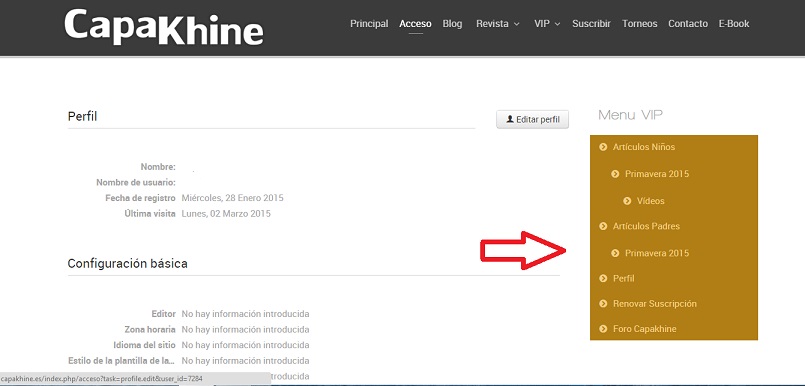Click the arrow icon beside Vídeos
The height and width of the screenshot is (386, 805).
627,201
